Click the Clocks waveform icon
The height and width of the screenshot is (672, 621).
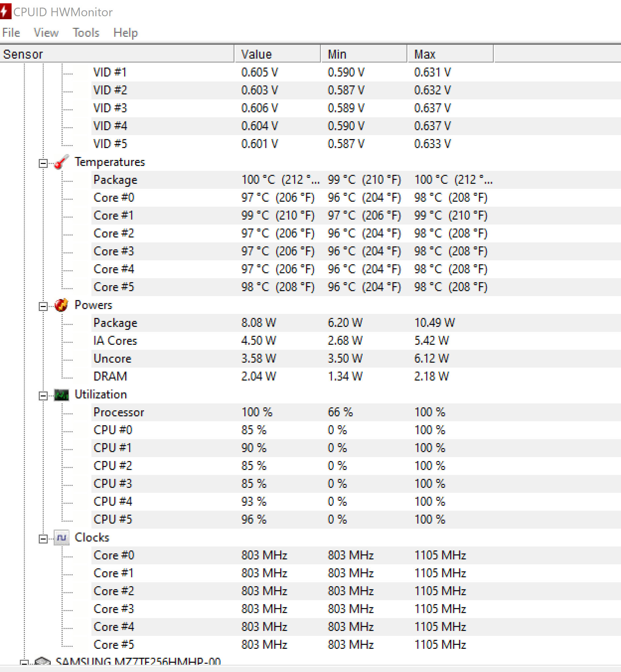[62, 538]
